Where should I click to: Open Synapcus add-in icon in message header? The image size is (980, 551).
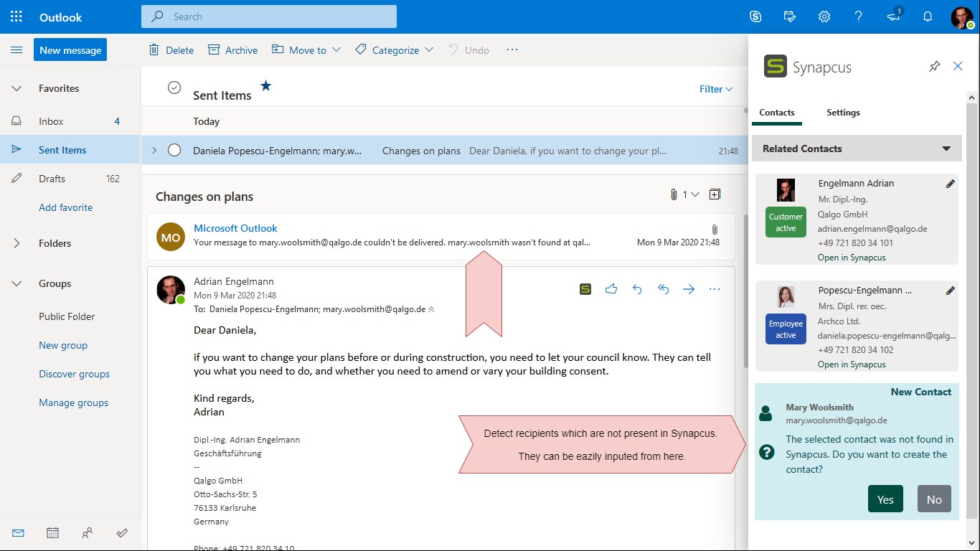(x=585, y=289)
